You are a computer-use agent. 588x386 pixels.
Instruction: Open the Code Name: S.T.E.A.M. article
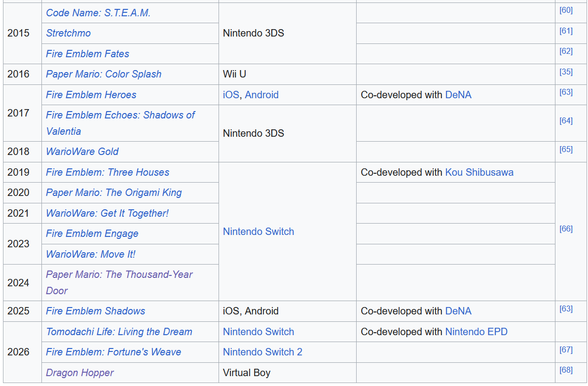tap(98, 13)
